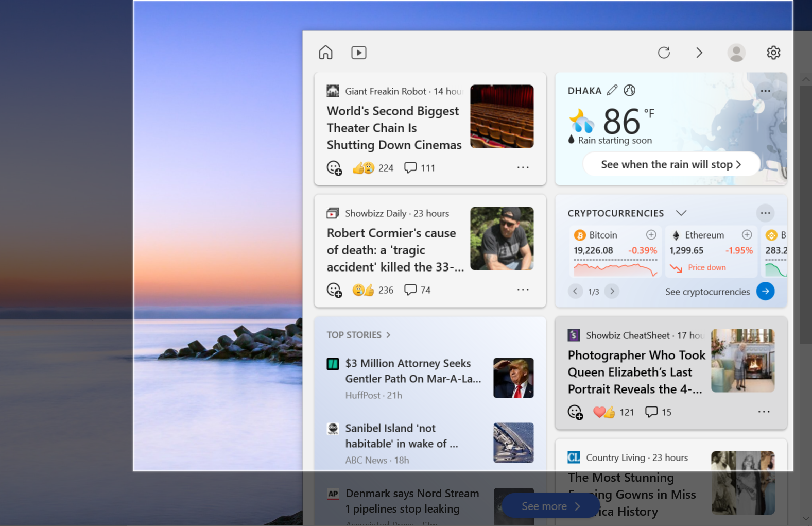Image resolution: width=812 pixels, height=526 pixels.
Task: Select the Bitcoin price card
Action: coord(615,252)
